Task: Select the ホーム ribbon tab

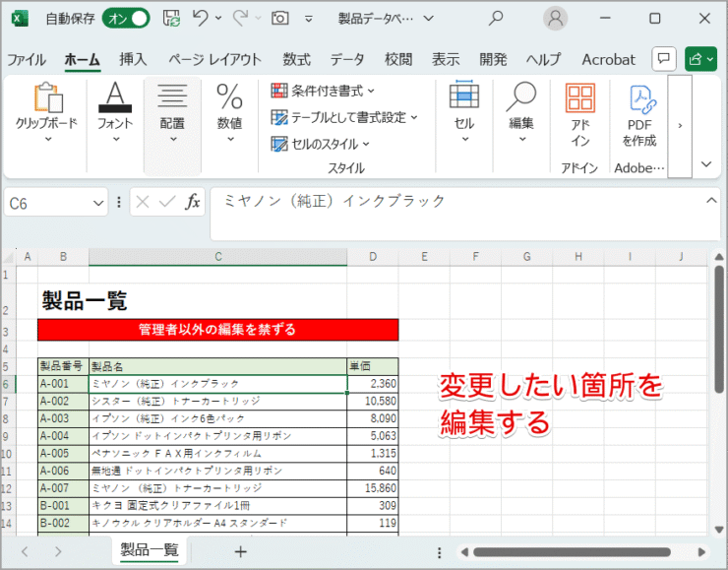Action: [x=83, y=59]
